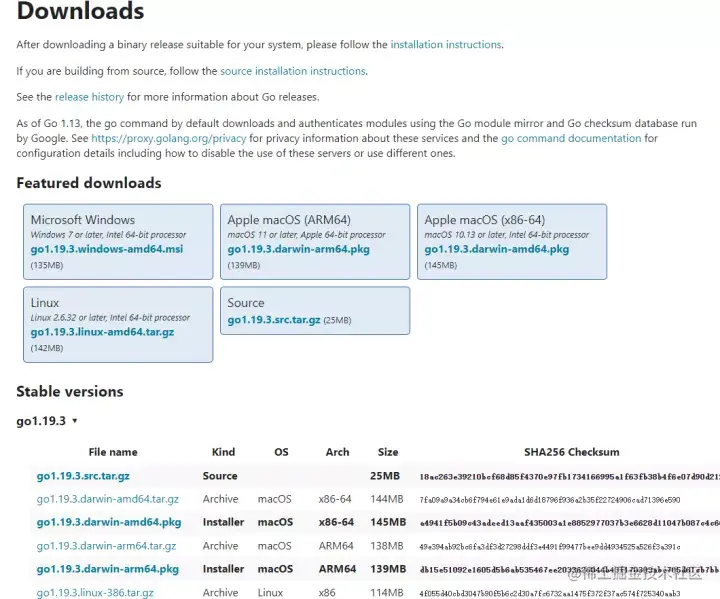Click the Arch column header
Screen dimensions: 720x599
click(x=337, y=452)
